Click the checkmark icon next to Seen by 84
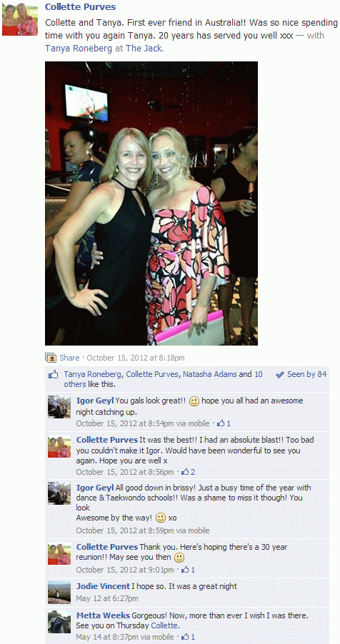Screen dimensions: 340x644 click(280, 375)
